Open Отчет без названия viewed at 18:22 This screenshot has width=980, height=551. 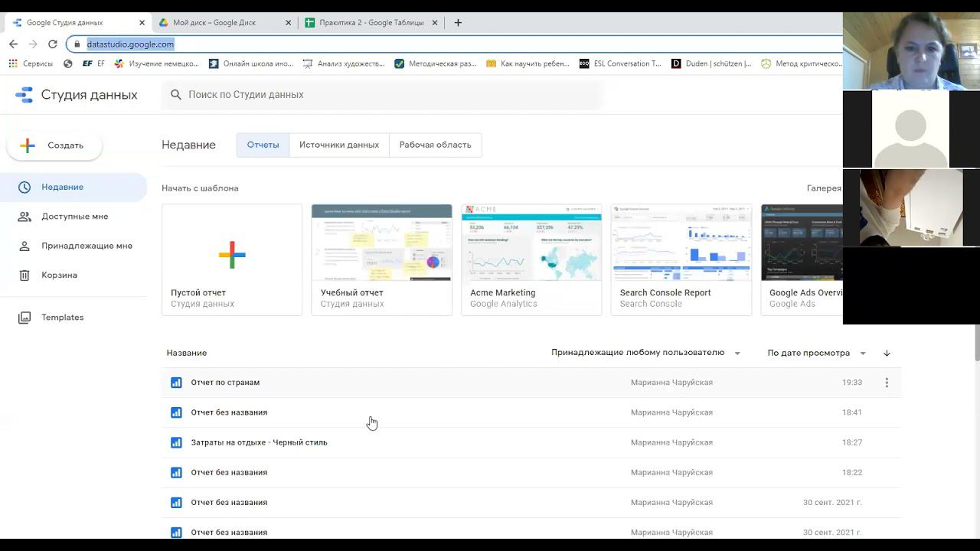229,472
